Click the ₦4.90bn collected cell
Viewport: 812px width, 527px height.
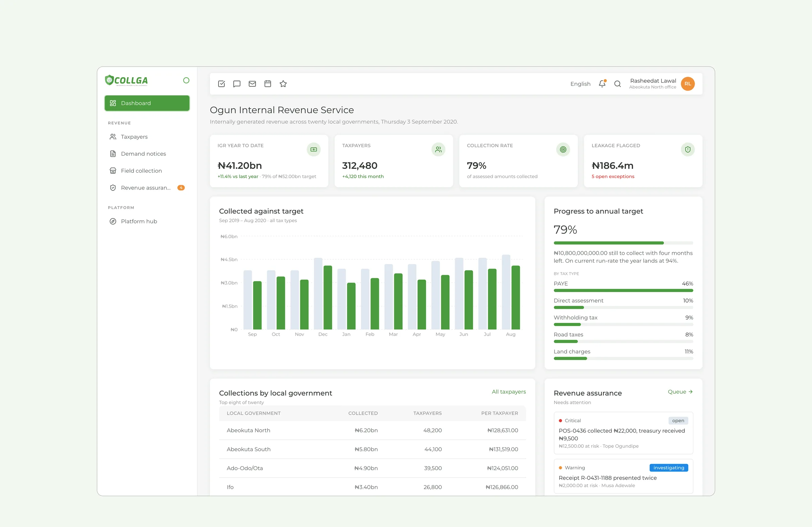tap(366, 468)
